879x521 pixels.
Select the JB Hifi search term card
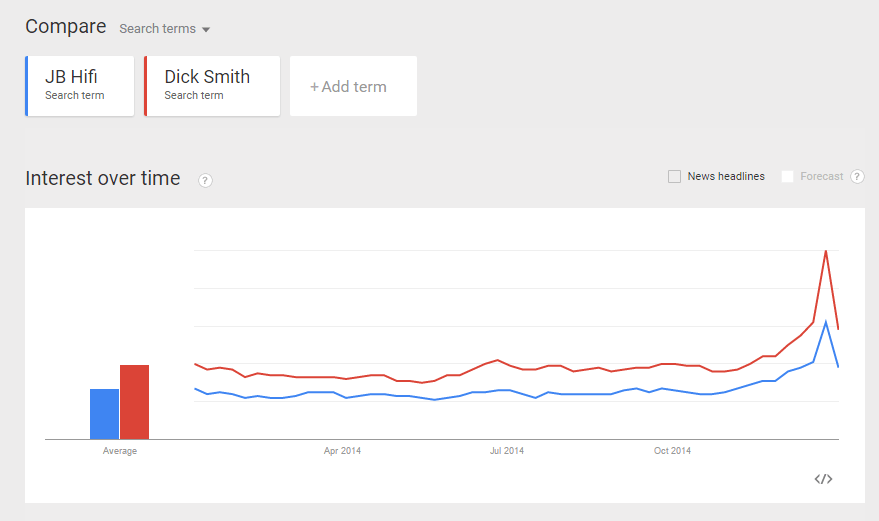coord(80,86)
